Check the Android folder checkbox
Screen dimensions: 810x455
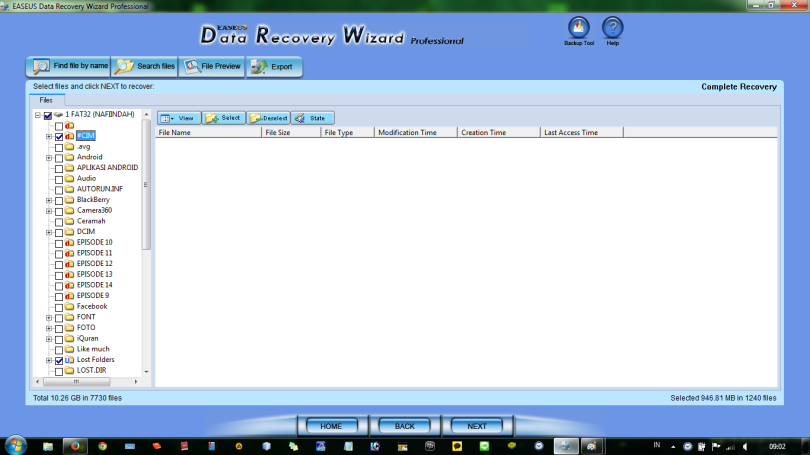point(59,158)
